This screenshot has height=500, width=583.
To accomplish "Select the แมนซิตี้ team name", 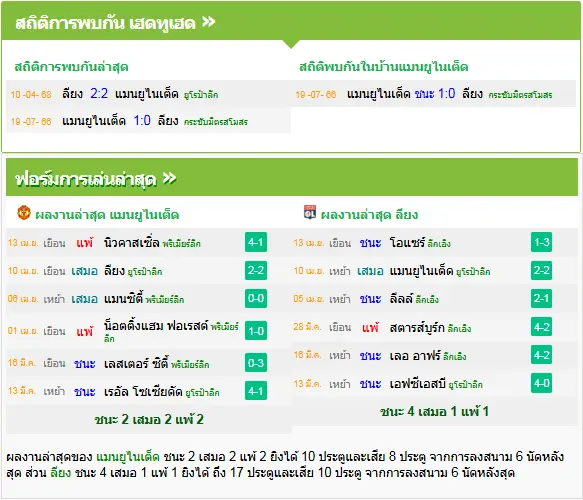I will coord(123,299).
